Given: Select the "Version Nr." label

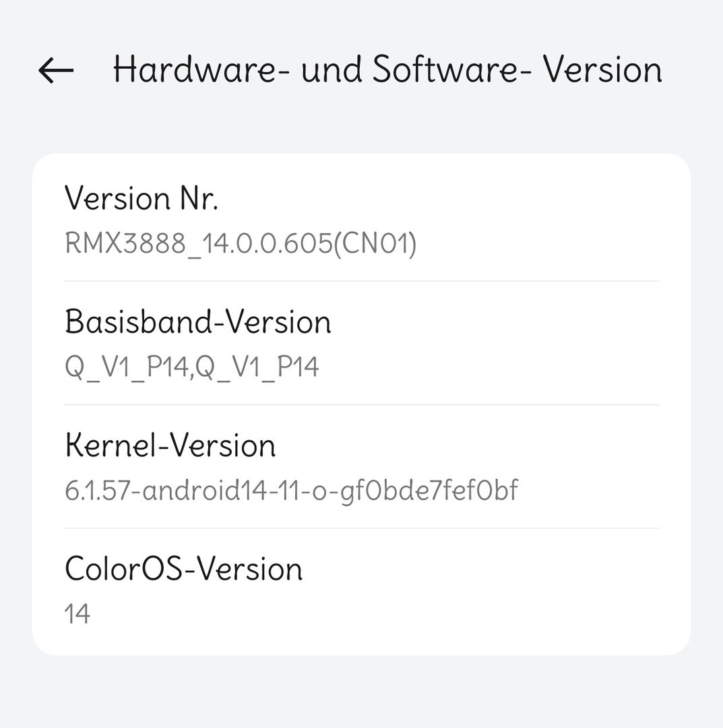Looking at the screenshot, I should [x=142, y=199].
